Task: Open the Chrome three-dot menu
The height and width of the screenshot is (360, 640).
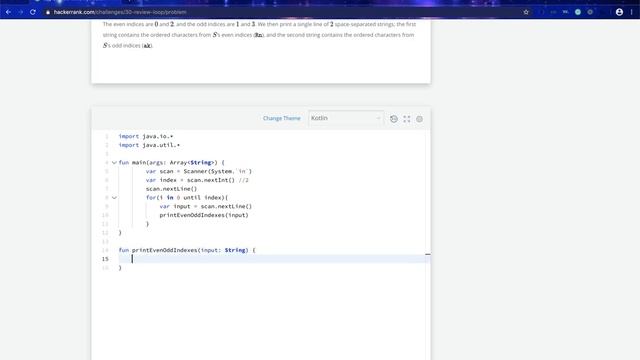Action: pos(631,12)
